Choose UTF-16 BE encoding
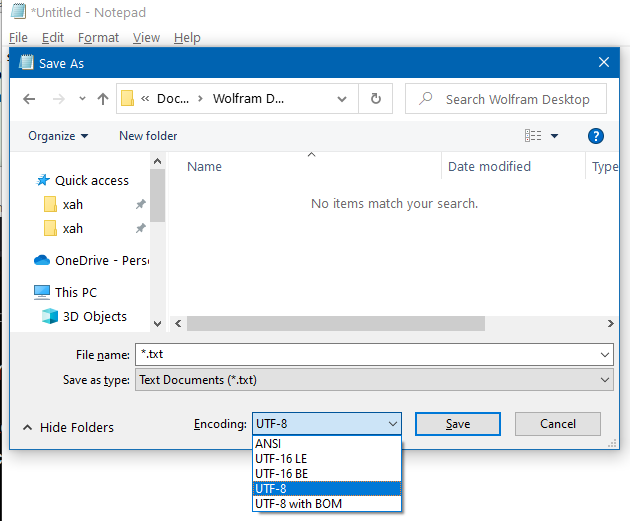Viewport: 630px width, 521px height. tap(327, 474)
